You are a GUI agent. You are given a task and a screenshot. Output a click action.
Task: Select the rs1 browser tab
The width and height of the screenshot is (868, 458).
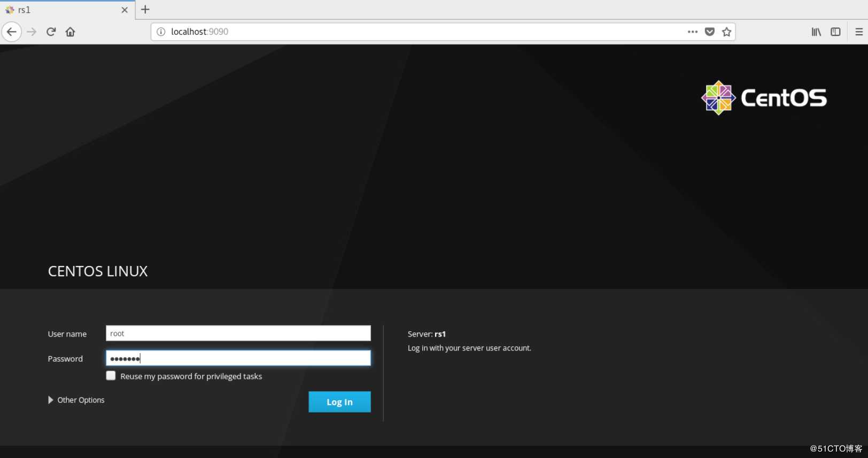click(67, 10)
